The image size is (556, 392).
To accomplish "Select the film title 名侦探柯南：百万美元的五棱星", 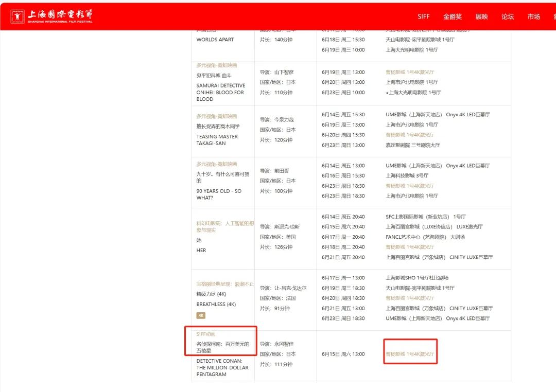I will point(222,347).
